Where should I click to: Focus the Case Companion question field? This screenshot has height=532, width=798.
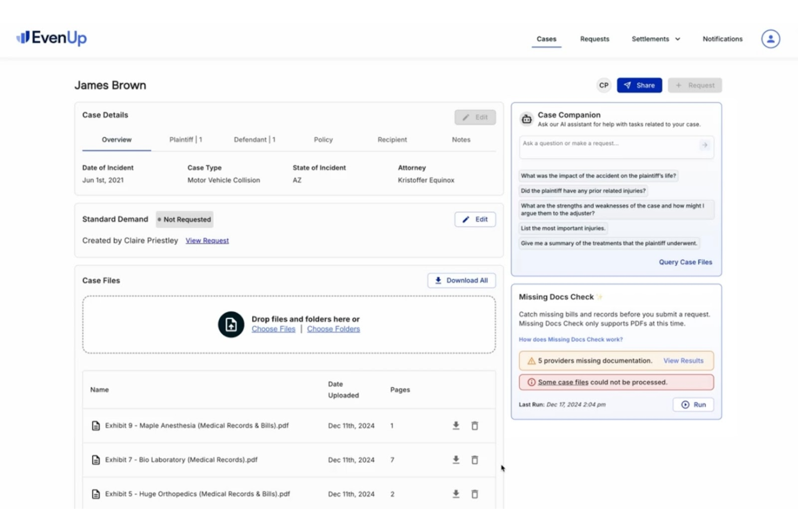[616, 147]
